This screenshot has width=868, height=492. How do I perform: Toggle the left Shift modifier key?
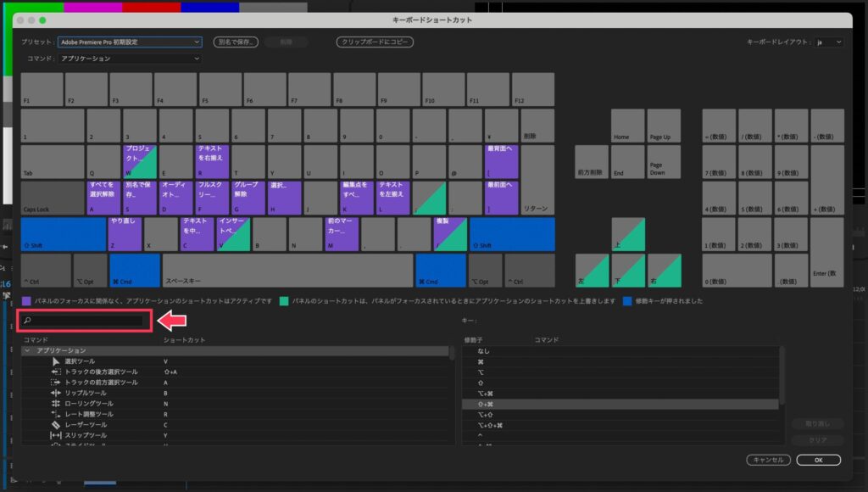[63, 234]
